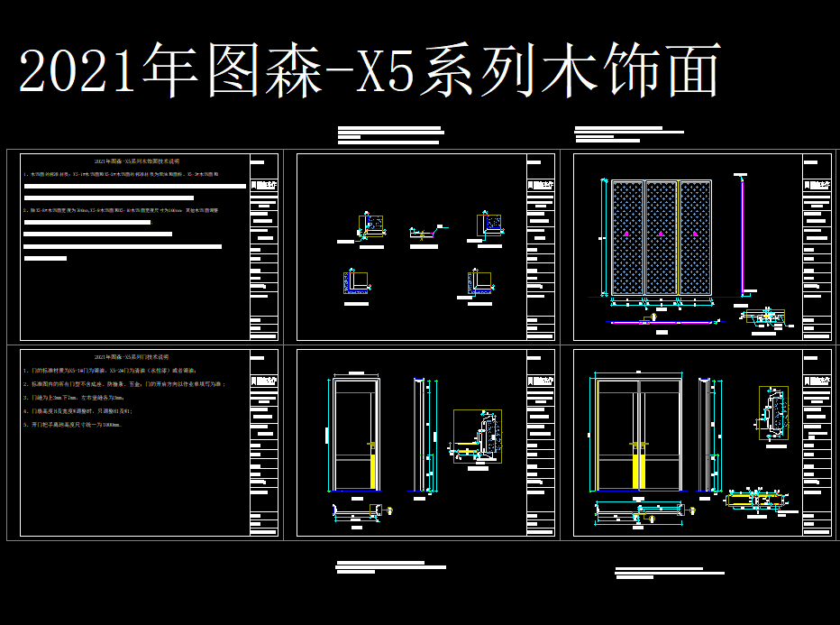Click bottom-right corner detail in details sheet
Screen dimensions: 840x625
[480, 282]
